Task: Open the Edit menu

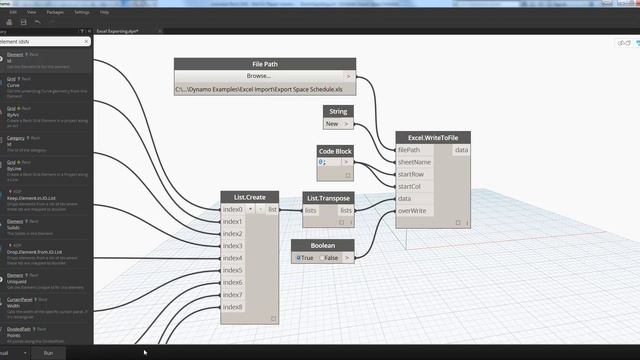Action: pos(13,12)
